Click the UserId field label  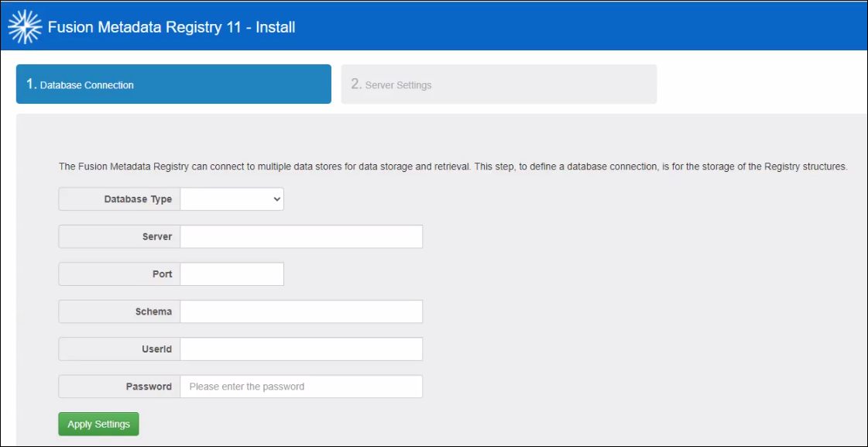156,349
